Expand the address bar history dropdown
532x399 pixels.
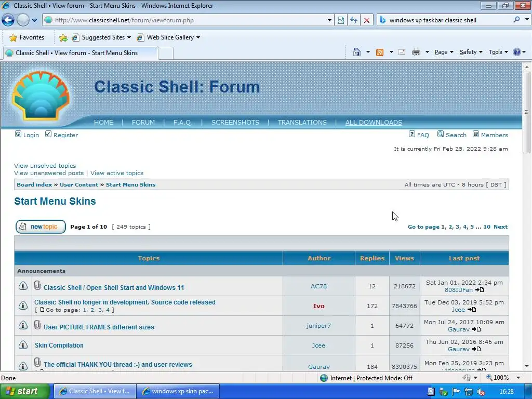[329, 20]
